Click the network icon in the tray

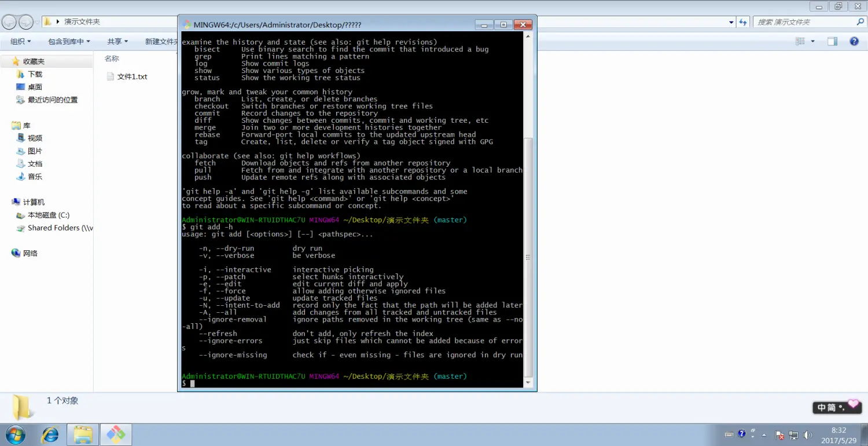click(x=793, y=435)
